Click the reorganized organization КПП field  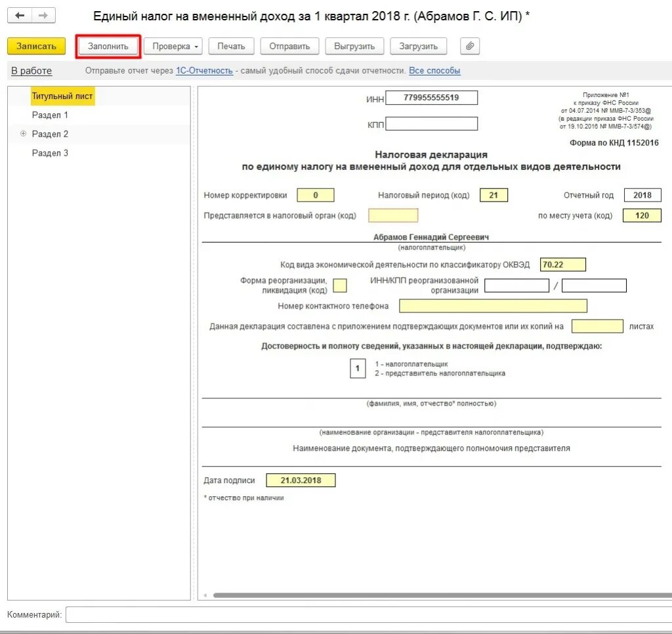click(594, 285)
